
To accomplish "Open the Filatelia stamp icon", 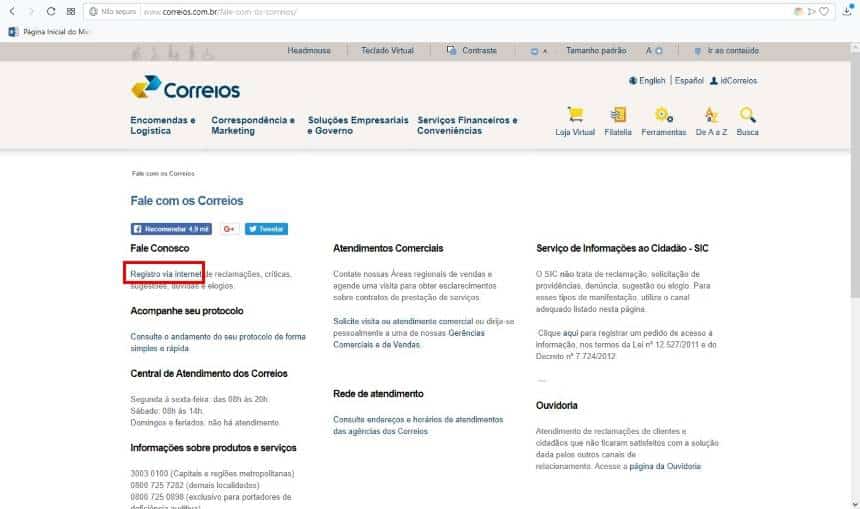I will (x=618, y=115).
